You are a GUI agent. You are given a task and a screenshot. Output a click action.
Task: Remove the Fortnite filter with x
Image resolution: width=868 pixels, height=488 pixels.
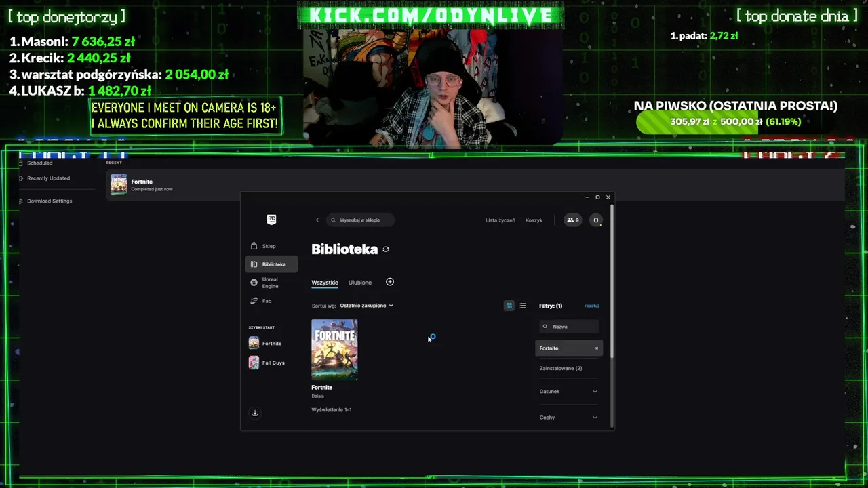597,348
